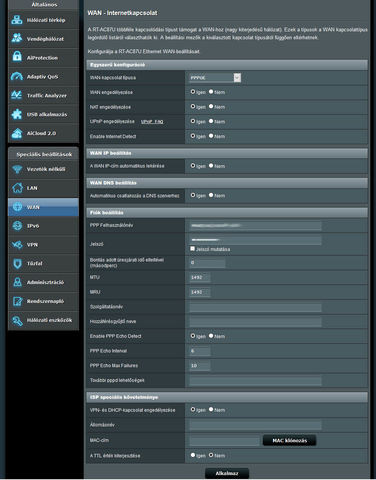The image size is (376, 480).
Task: Click the Alkalmaz apply button
Action: pos(227,473)
